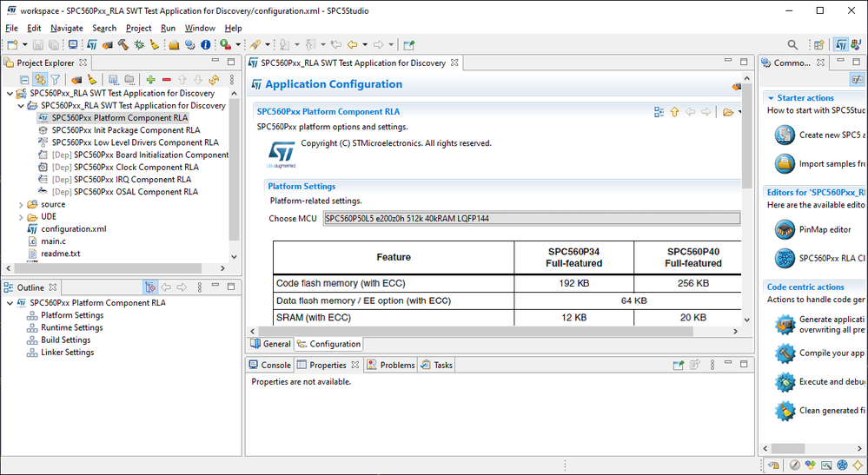Click the blue info icon in toolbar
Screen dimensions: 868x475
click(x=206, y=44)
